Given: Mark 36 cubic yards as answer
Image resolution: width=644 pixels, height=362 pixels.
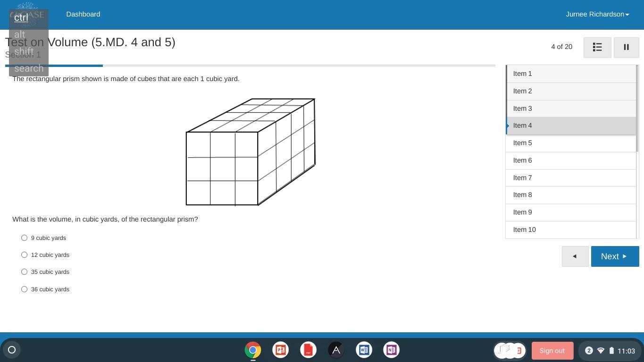Looking at the screenshot, I should point(24,289).
